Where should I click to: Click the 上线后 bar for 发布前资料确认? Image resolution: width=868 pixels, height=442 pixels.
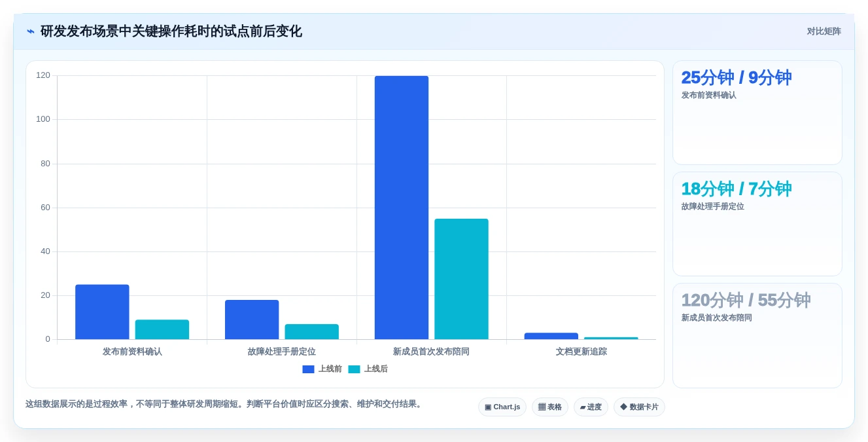click(x=162, y=329)
